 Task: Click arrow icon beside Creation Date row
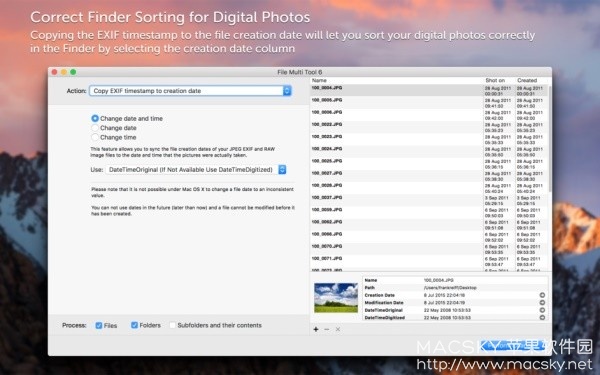click(x=542, y=295)
